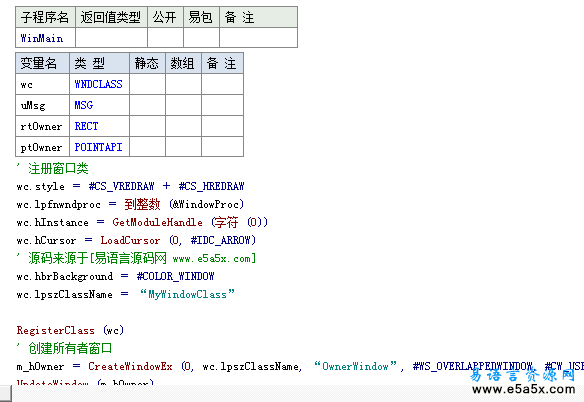584x402 pixels.
Task: Click the 易包 cell of WinMain row
Action: (x=201, y=38)
